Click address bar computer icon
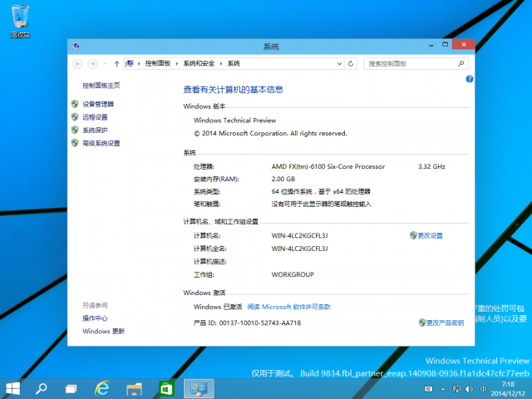This screenshot has width=532, height=399. pyautogui.click(x=130, y=63)
